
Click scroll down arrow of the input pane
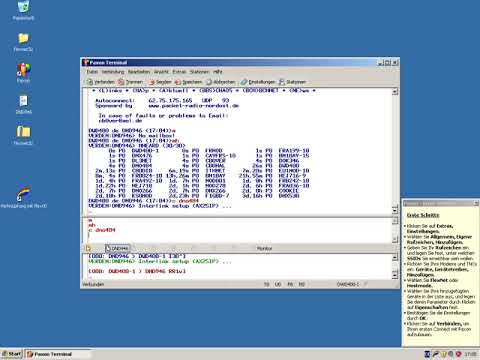(x=395, y=239)
